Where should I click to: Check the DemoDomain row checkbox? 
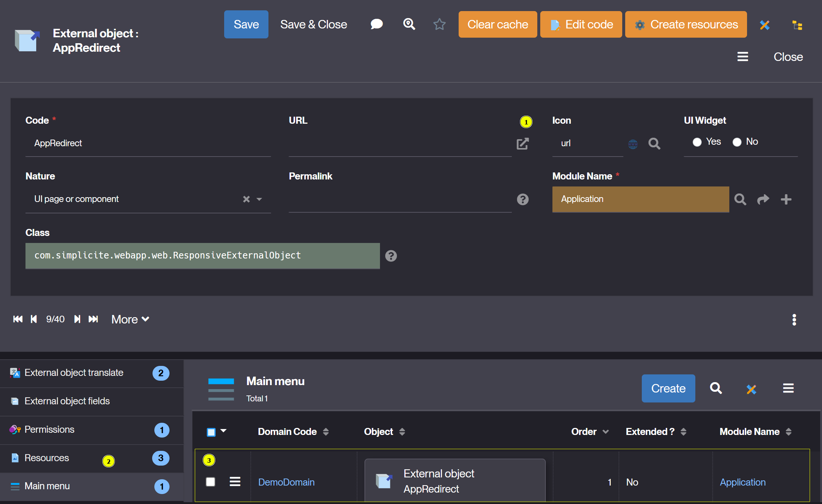(x=210, y=482)
